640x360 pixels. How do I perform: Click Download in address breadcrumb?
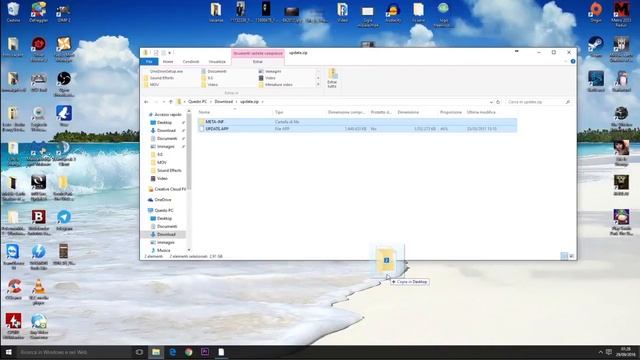coord(223,102)
